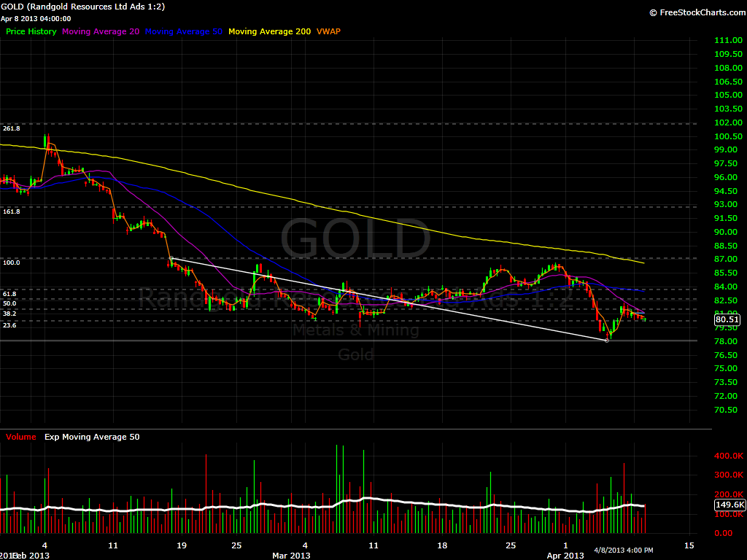The height and width of the screenshot is (560, 747).
Task: Click the 80.51 current price tag
Action: click(x=727, y=319)
